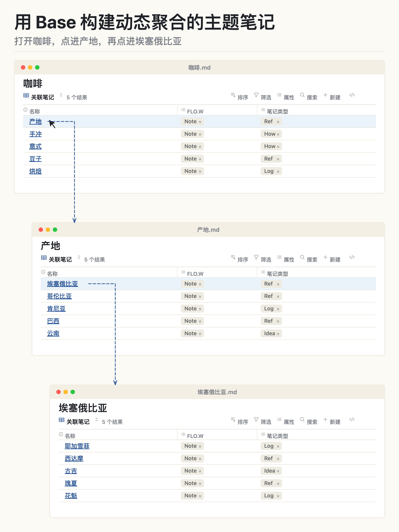Viewport: 399px width, 532px height.
Task: Remove Ref tag on 产地 row
Action: coord(278,122)
